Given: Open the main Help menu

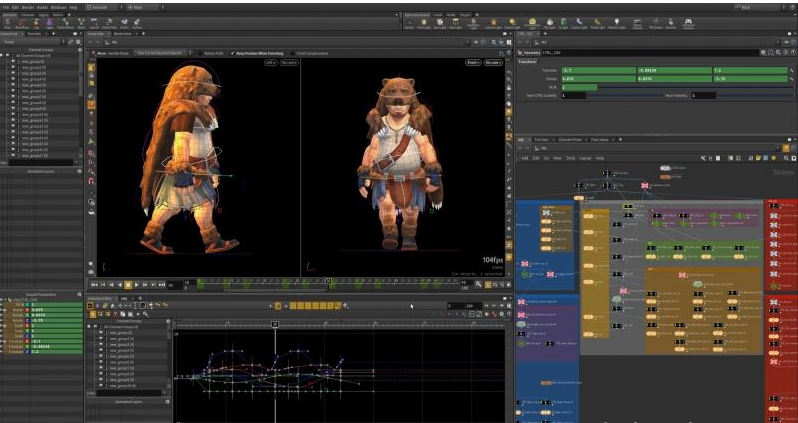Looking at the screenshot, I should (x=73, y=8).
